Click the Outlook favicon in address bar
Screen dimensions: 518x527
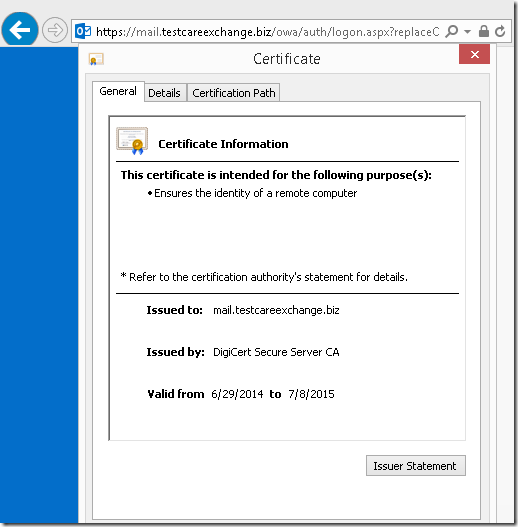pyautogui.click(x=83, y=31)
